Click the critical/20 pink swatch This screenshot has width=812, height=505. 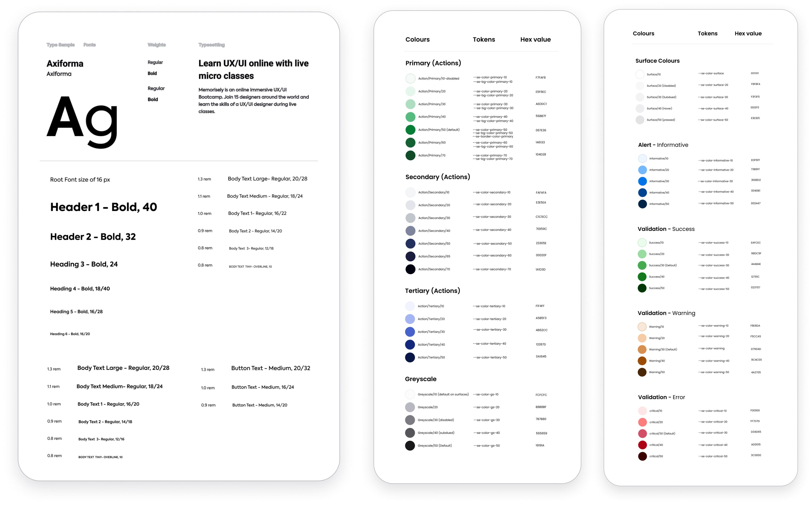642,422
